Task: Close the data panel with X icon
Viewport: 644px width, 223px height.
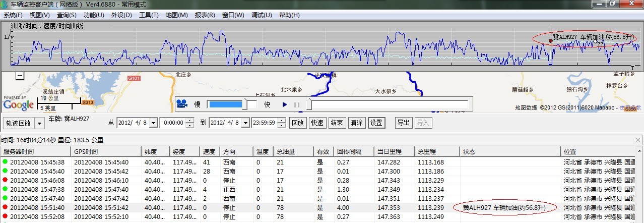Action: tap(638, 140)
